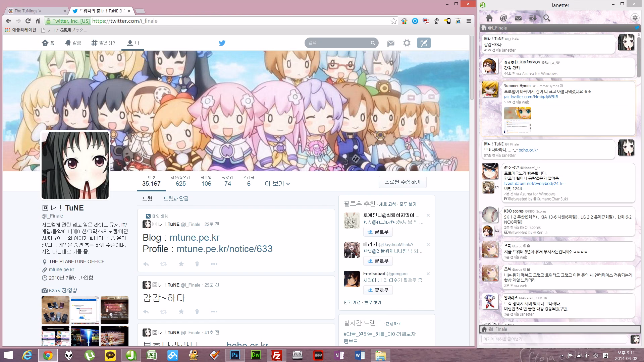Follow Feelsobad @gomguro
This screenshot has width=644, height=362.
(378, 290)
